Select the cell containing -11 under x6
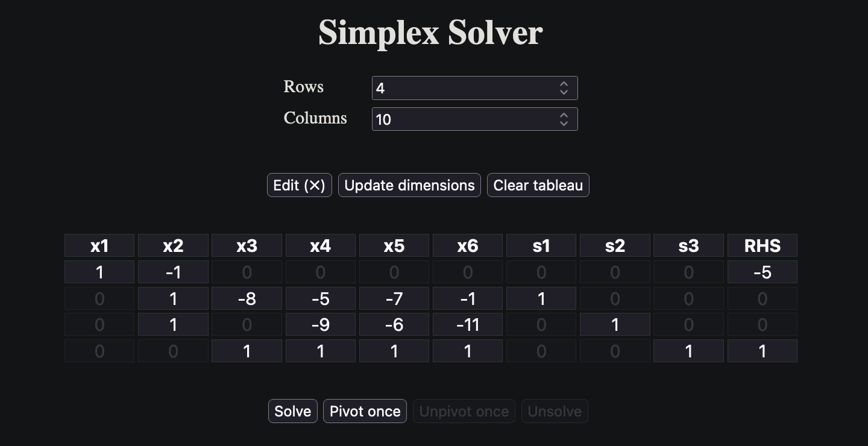The image size is (868, 446). pyautogui.click(x=468, y=324)
